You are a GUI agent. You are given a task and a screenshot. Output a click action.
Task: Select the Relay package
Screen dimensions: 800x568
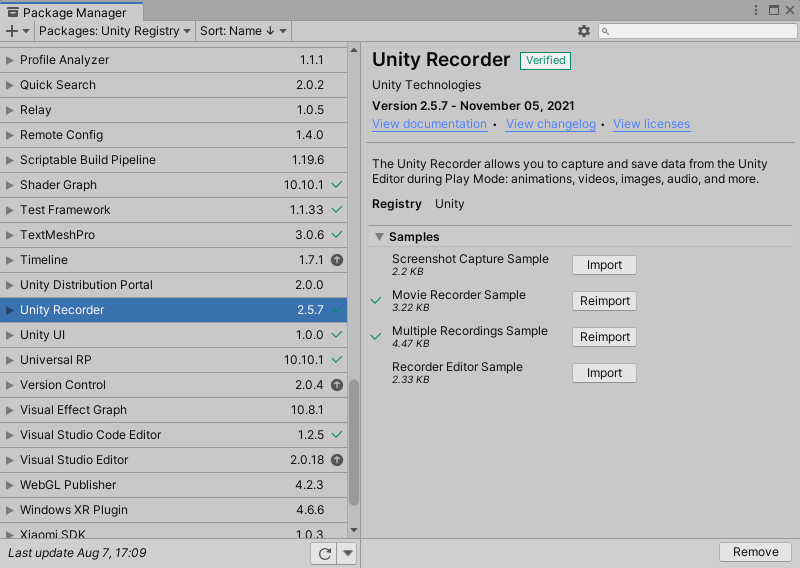pyautogui.click(x=173, y=110)
